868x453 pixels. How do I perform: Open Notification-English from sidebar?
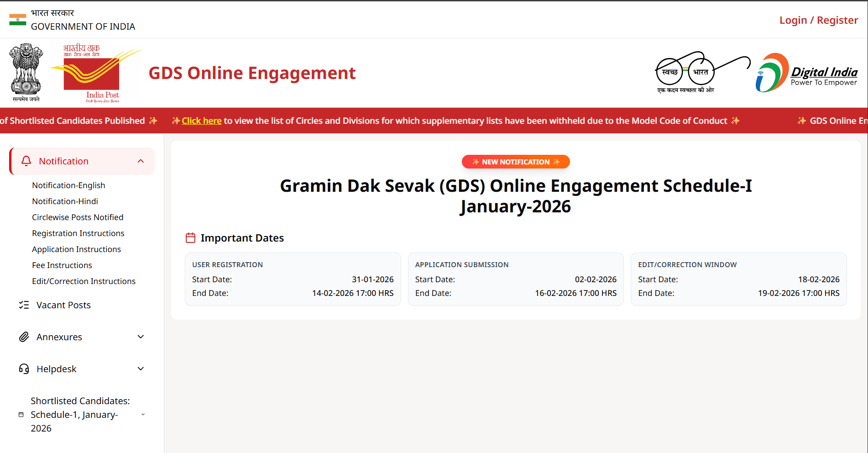click(x=68, y=185)
